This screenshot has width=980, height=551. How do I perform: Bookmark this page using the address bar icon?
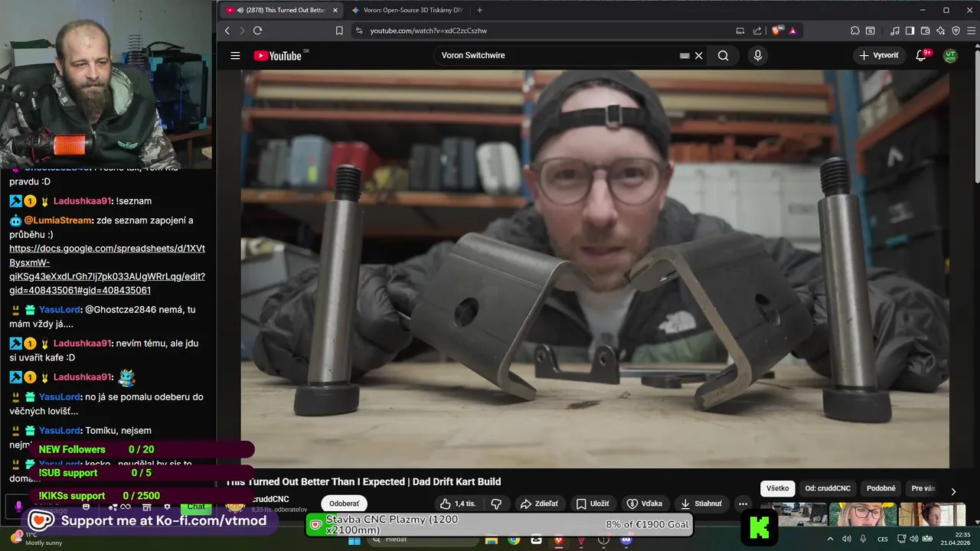[339, 31]
